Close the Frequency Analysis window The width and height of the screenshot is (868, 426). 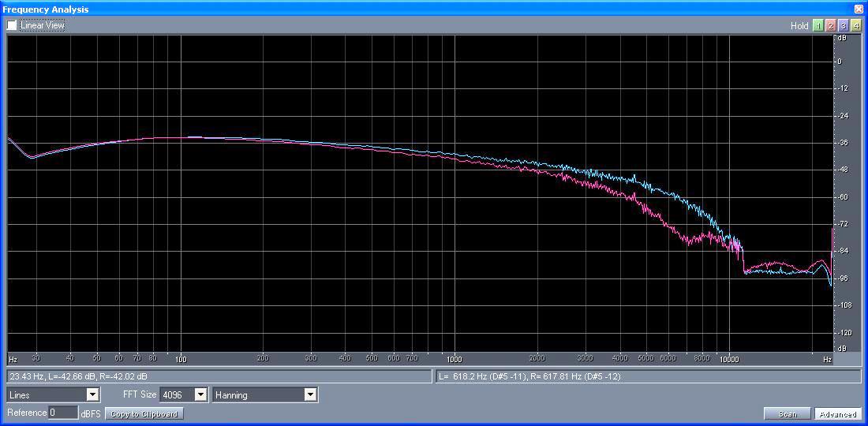pos(859,9)
